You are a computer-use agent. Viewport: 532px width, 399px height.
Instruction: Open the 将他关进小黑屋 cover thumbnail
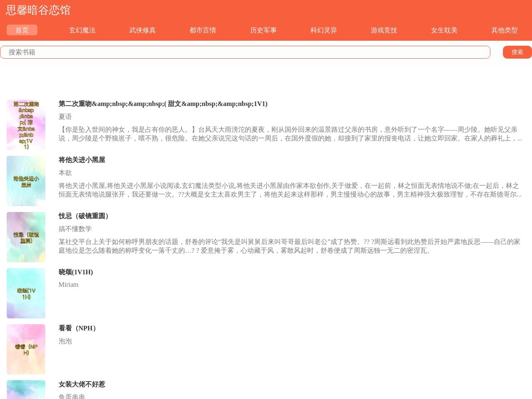tap(26, 181)
